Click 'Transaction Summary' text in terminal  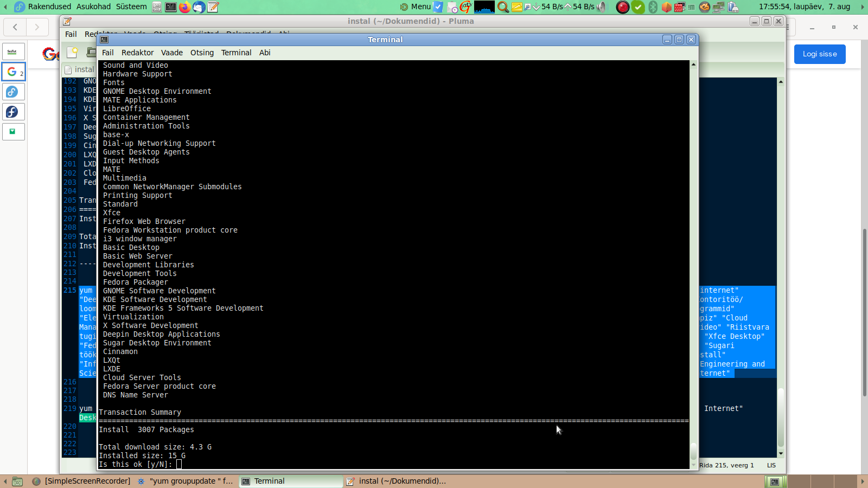[x=140, y=412]
